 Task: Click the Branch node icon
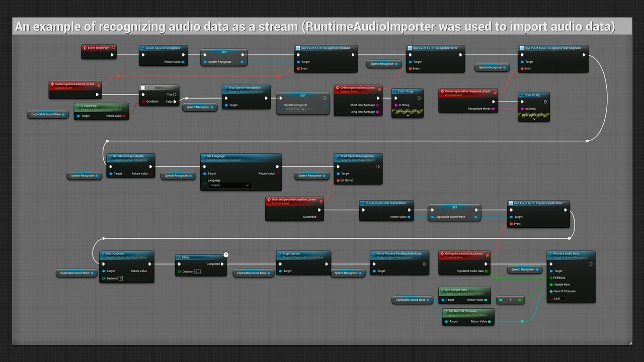[x=143, y=88]
